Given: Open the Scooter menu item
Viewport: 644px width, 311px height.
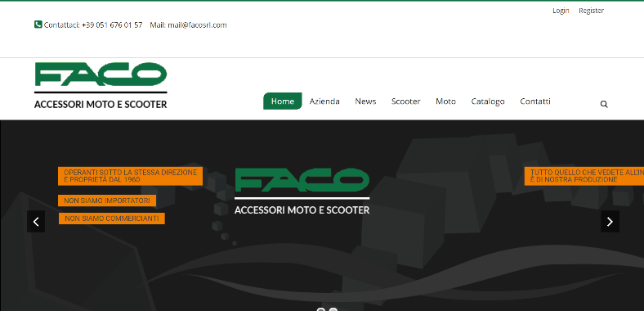Looking at the screenshot, I should point(406,101).
